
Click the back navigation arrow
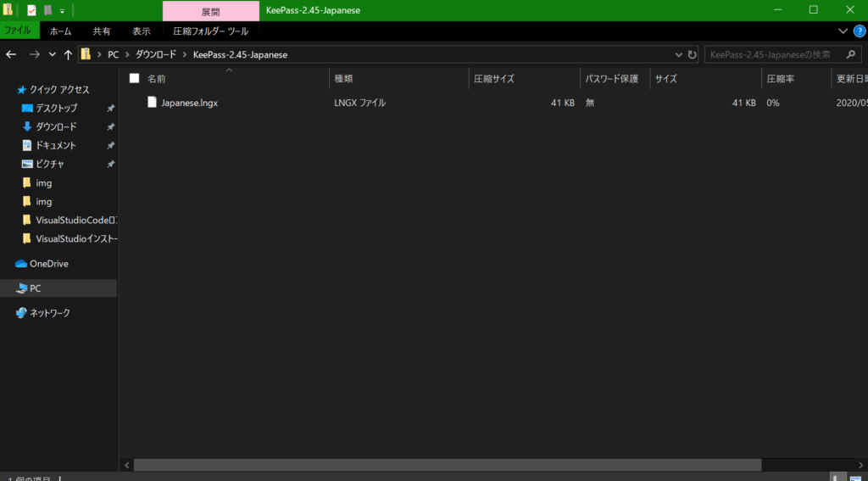click(11, 54)
